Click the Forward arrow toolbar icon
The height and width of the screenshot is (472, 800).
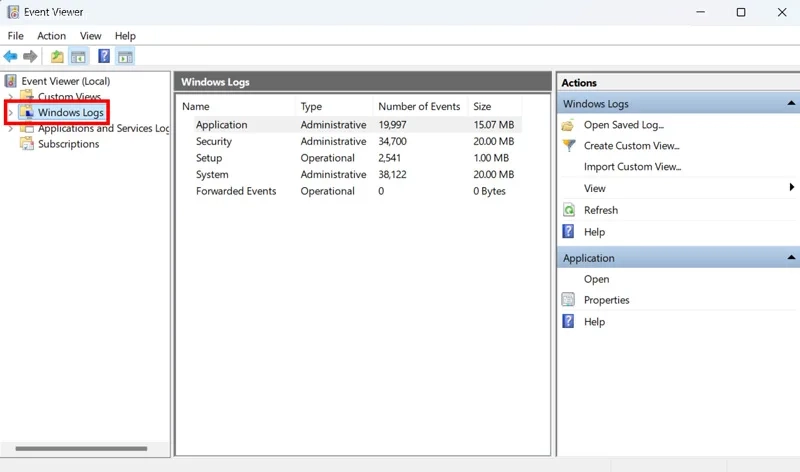(x=30, y=56)
